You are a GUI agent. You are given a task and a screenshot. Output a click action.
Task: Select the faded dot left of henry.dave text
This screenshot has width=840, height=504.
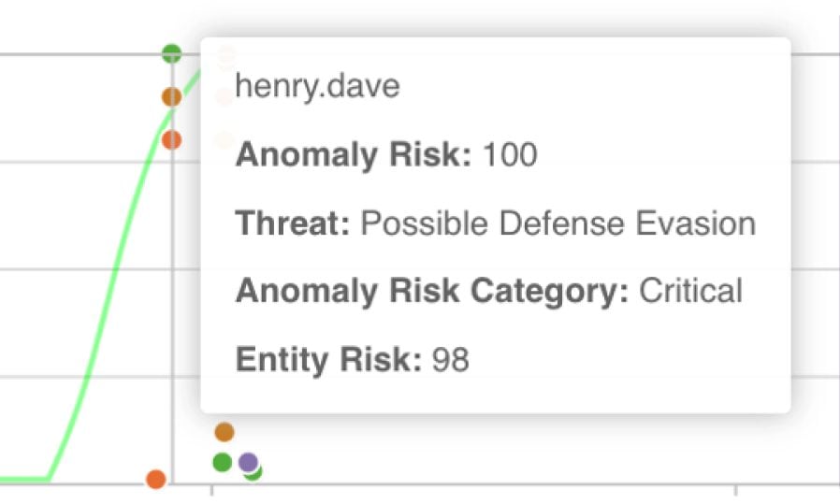coord(224,97)
